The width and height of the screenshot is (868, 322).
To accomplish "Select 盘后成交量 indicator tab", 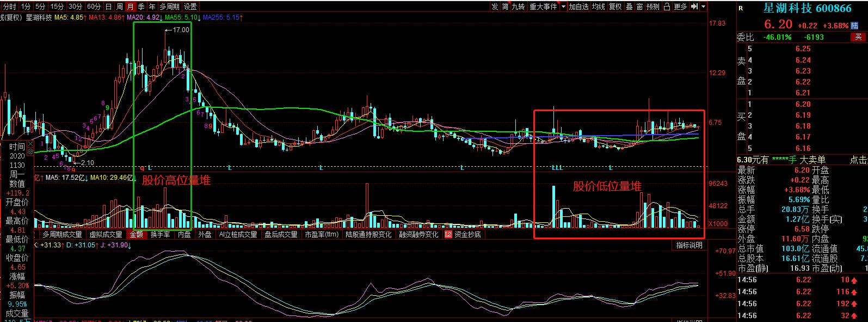I will 281,234.
